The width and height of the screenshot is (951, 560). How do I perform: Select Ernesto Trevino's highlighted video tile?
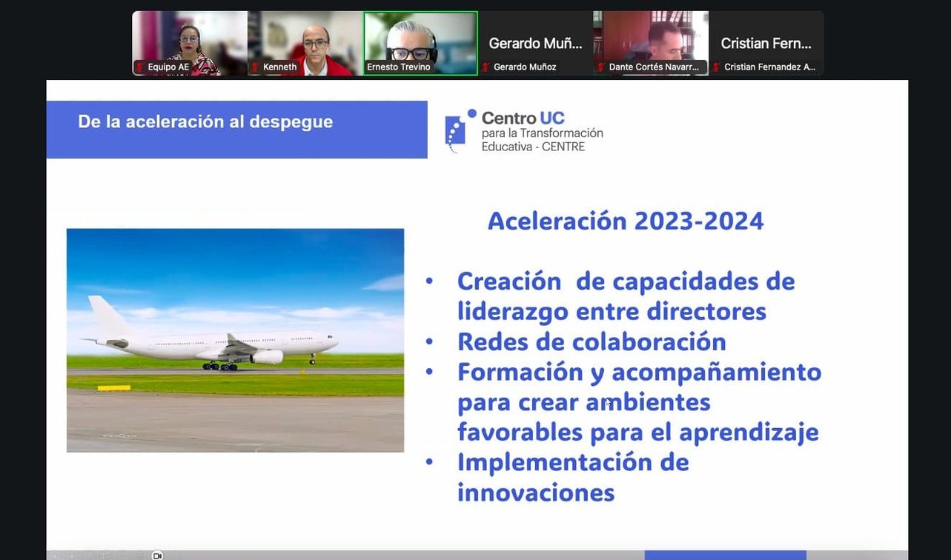point(420,43)
